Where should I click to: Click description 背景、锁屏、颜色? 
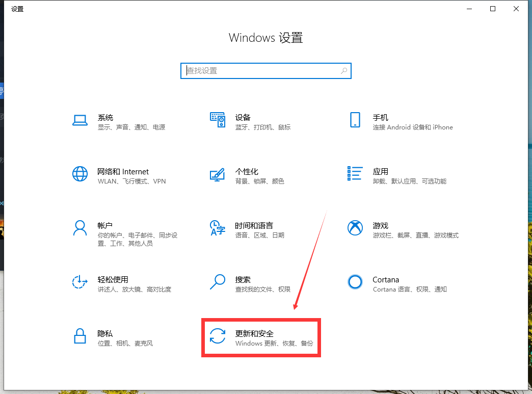[259, 181]
